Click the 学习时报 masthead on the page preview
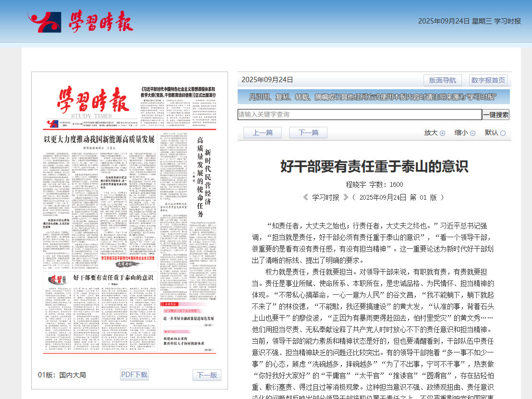Image resolution: width=532 pixels, height=399 pixels. tap(92, 100)
